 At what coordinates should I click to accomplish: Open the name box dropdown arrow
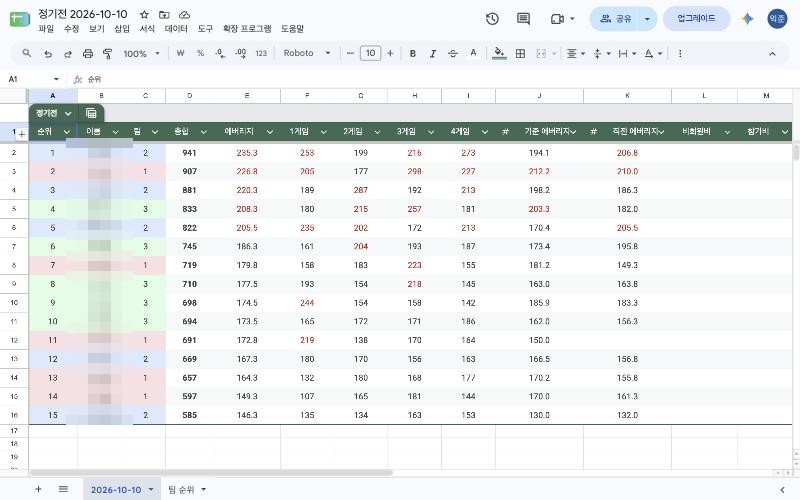[56, 79]
